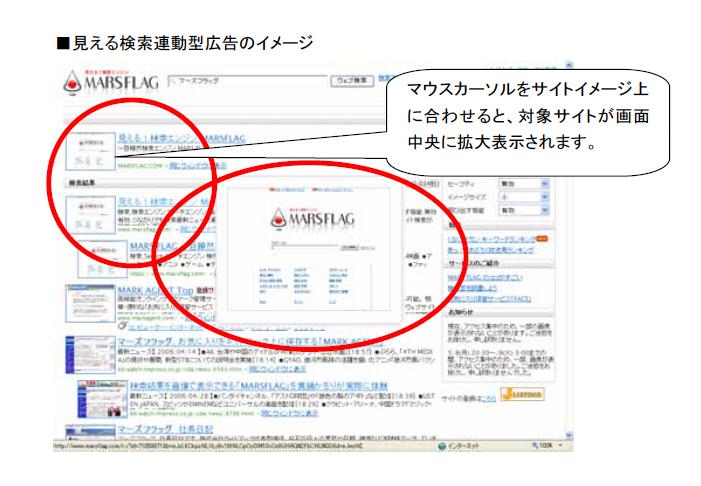Click 同じウィンドウに表示 in the 2006.04.28 news result

pyautogui.click(x=289, y=413)
